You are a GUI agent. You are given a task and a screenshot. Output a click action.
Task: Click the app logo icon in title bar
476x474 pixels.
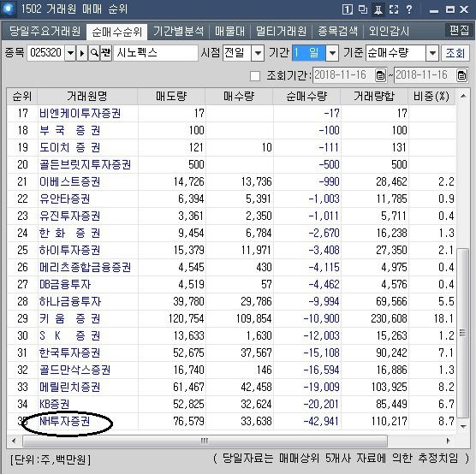point(9,9)
